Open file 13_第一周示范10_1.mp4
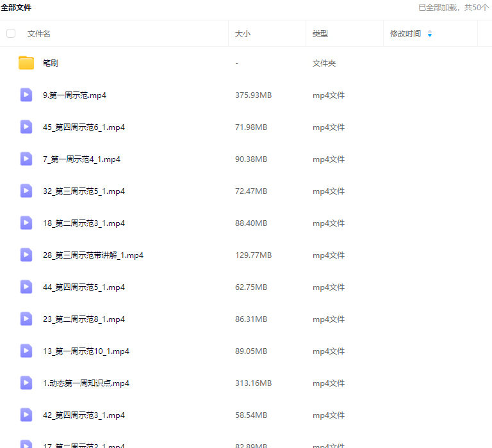 click(86, 351)
